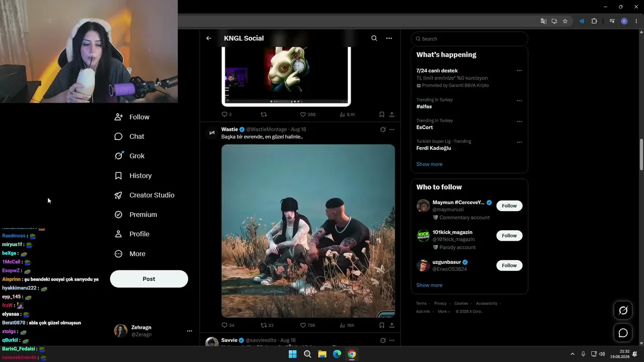
Task: Open the Chrome three-dot menu
Action: 636,21
